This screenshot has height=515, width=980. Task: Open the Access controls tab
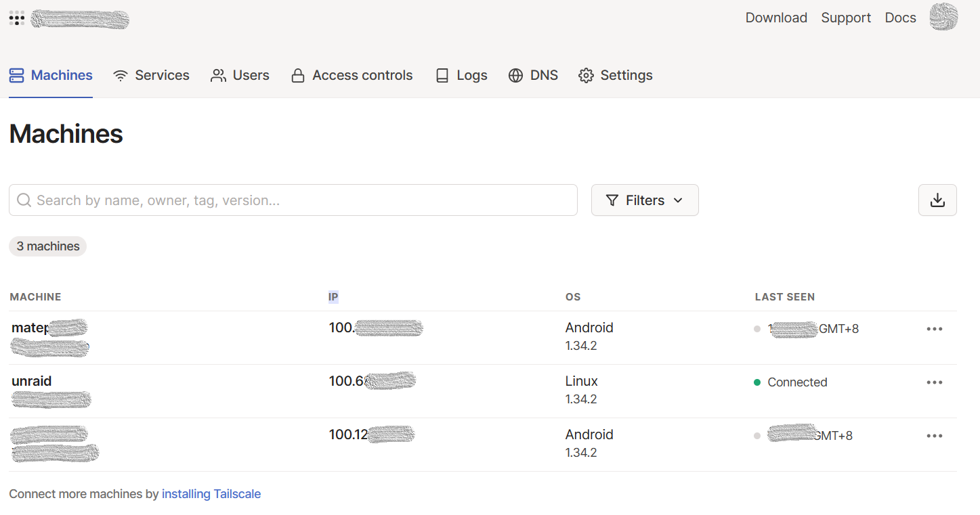351,75
